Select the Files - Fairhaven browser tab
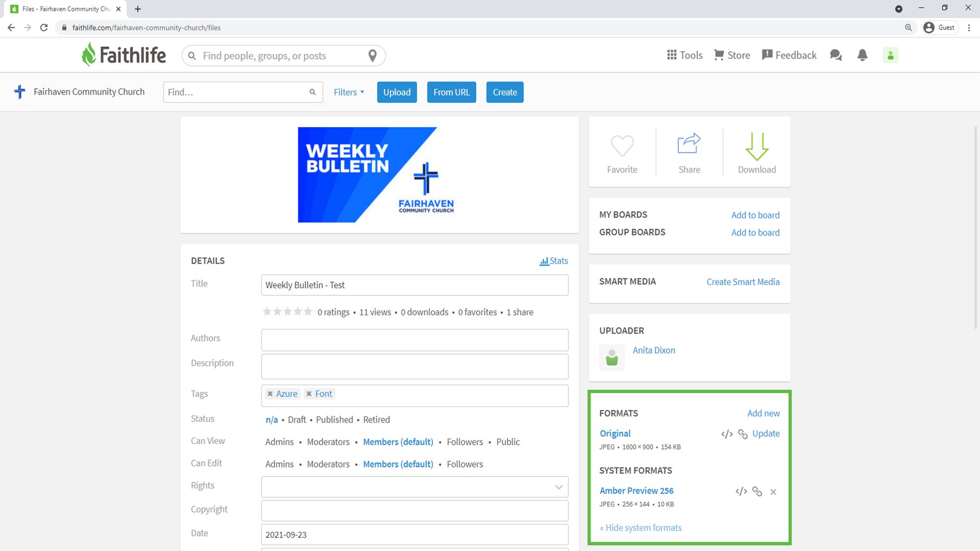The width and height of the screenshot is (980, 551). [x=66, y=9]
